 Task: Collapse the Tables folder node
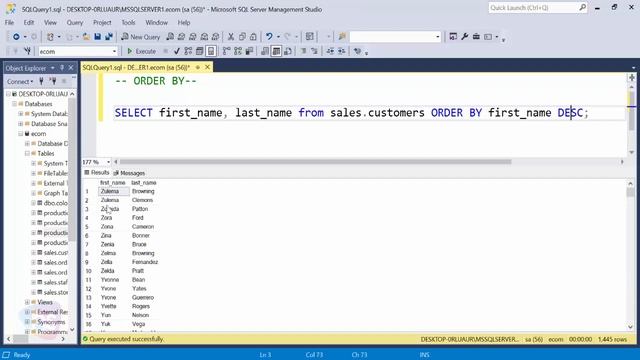[x=27, y=153]
